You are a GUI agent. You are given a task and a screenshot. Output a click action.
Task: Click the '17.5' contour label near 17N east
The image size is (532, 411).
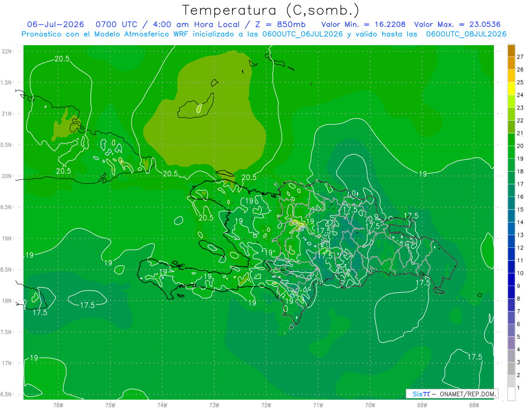pos(475,356)
